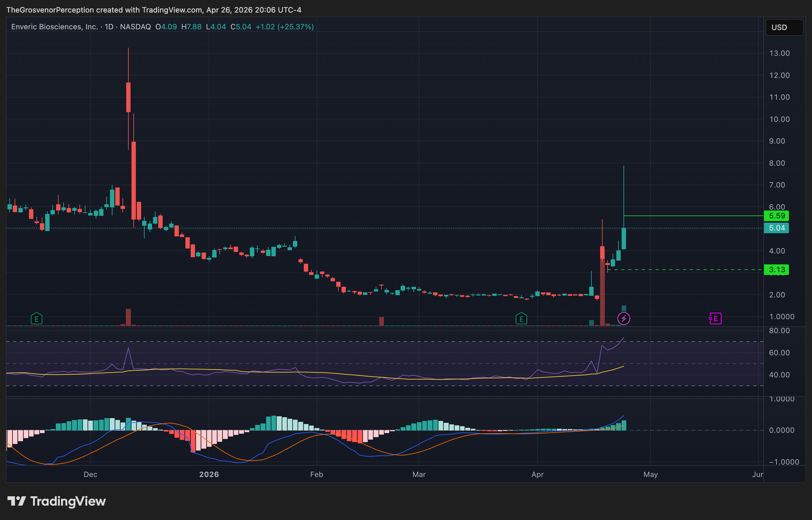Click the 3.13 dashed line price label
The width and height of the screenshot is (812, 520).
(x=776, y=270)
